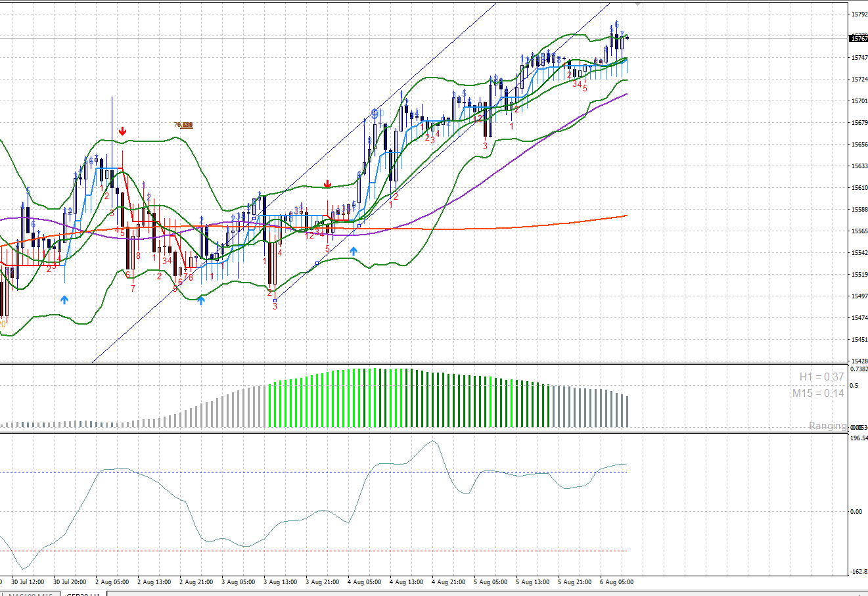Click the blue up arrow below the 30 Jul candles
Image resolution: width=868 pixels, height=596 pixels.
coord(64,299)
